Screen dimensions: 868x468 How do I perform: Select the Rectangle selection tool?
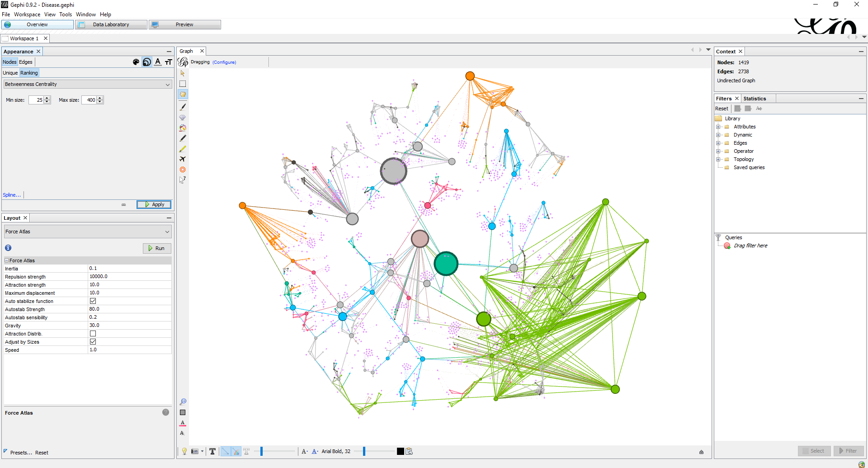click(183, 83)
